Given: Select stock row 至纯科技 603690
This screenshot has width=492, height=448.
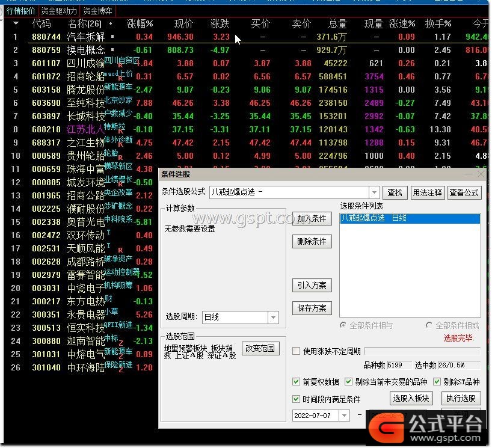Looking at the screenshot, I should pyautogui.click(x=247, y=103).
